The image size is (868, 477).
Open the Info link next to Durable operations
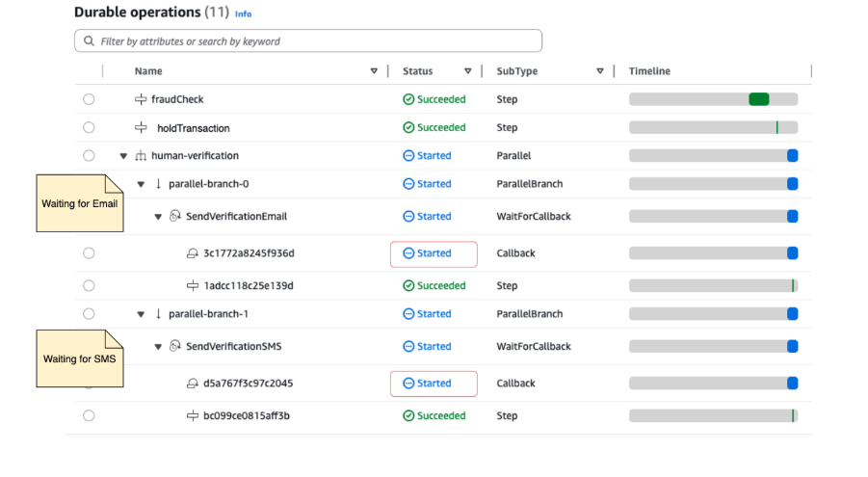(243, 14)
